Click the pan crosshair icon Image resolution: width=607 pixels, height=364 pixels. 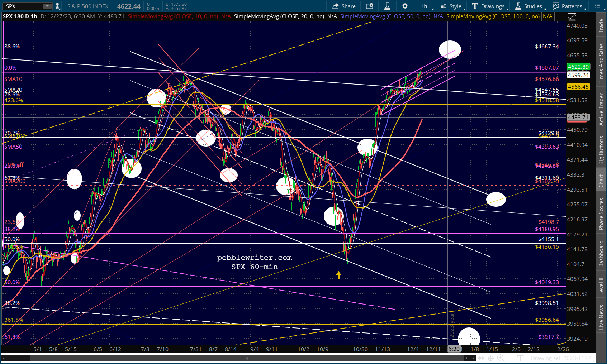pyautogui.click(x=490, y=358)
